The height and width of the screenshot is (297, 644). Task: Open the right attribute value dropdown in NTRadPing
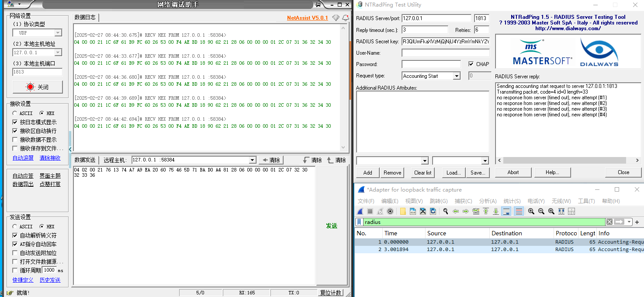485,161
